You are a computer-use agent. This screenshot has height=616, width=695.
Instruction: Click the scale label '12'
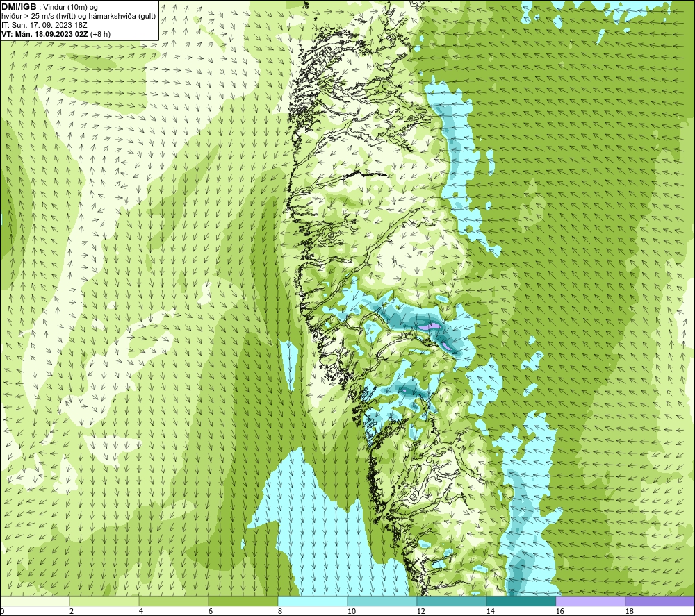(420, 612)
